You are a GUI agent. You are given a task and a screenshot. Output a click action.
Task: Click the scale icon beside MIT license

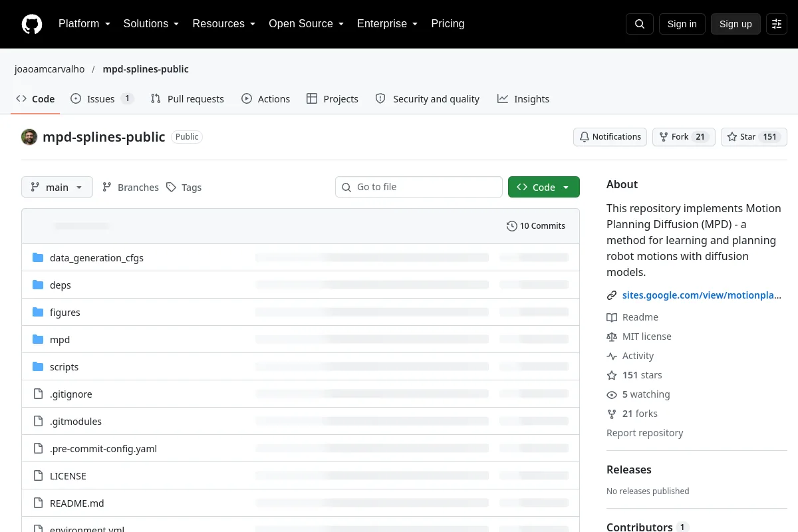click(612, 336)
